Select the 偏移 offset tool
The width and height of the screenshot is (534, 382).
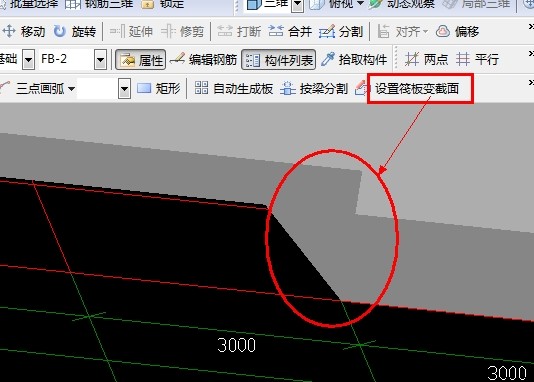coord(458,32)
